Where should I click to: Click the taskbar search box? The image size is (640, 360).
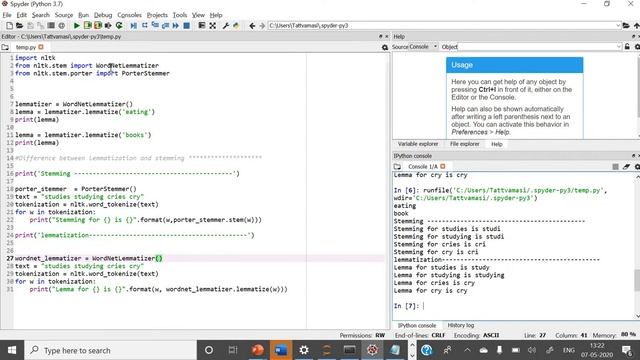[110, 350]
